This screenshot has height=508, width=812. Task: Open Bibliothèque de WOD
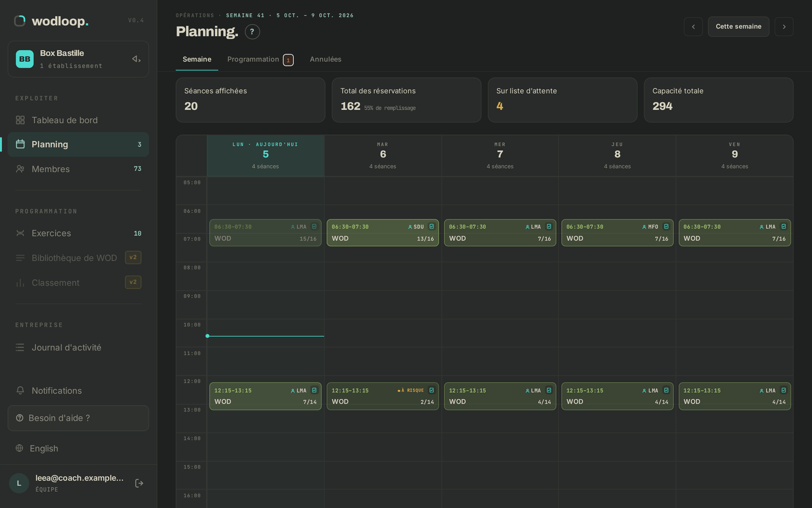tap(78, 258)
